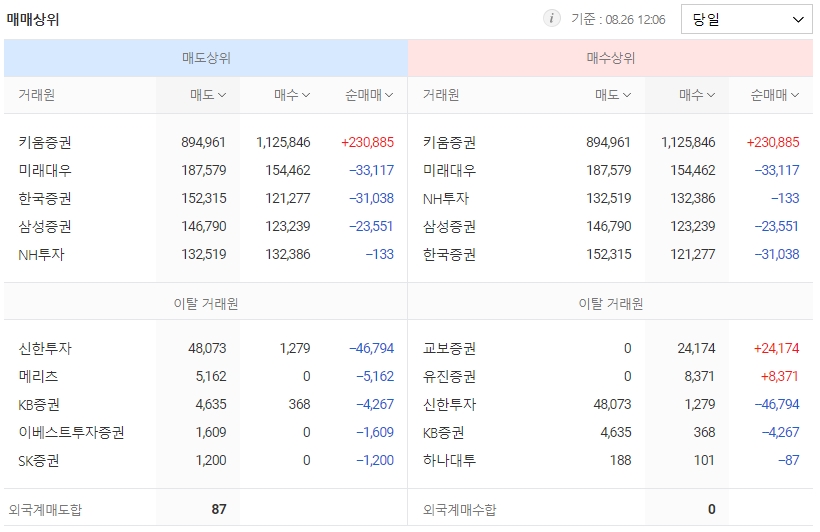Click 신한투자 in left 이탈 거래원 list
Screen dimensions: 820x532
(x=45, y=348)
